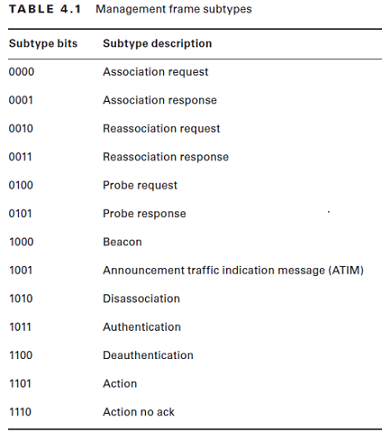Select subtype bits value 0000
The width and height of the screenshot is (382, 432).
point(21,72)
